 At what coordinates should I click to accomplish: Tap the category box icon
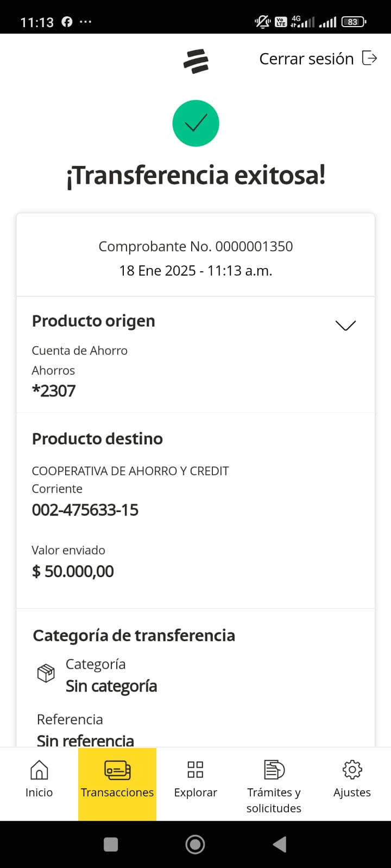point(46,673)
